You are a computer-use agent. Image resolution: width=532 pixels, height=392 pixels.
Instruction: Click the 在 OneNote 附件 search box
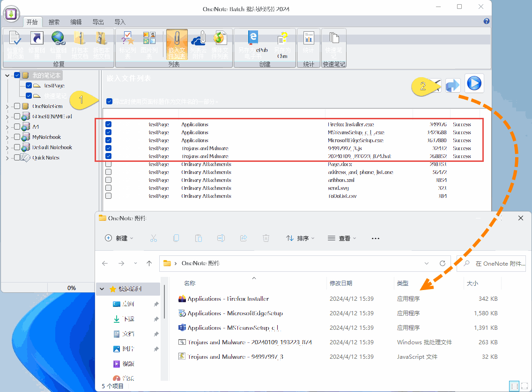(x=492, y=263)
